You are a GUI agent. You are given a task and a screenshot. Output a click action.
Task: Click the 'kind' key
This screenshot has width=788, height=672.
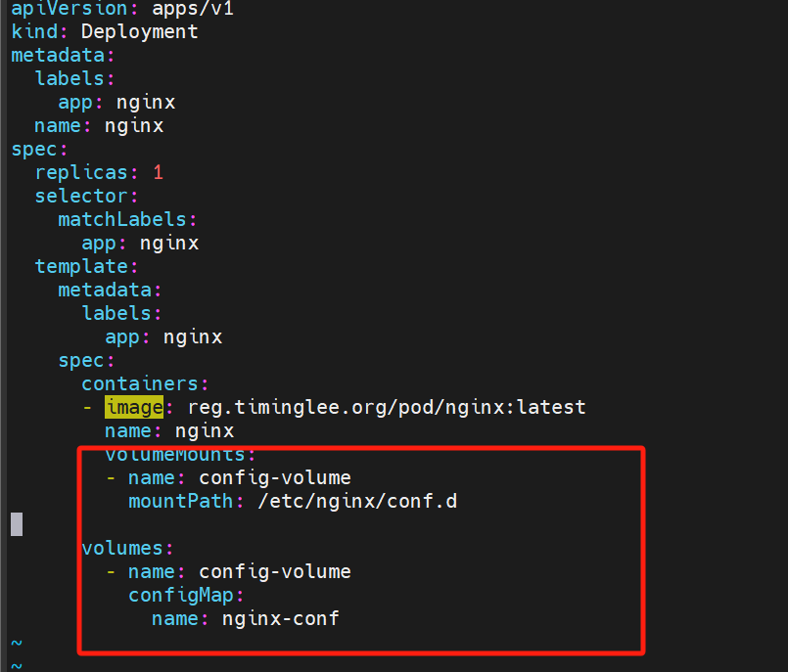(34, 31)
